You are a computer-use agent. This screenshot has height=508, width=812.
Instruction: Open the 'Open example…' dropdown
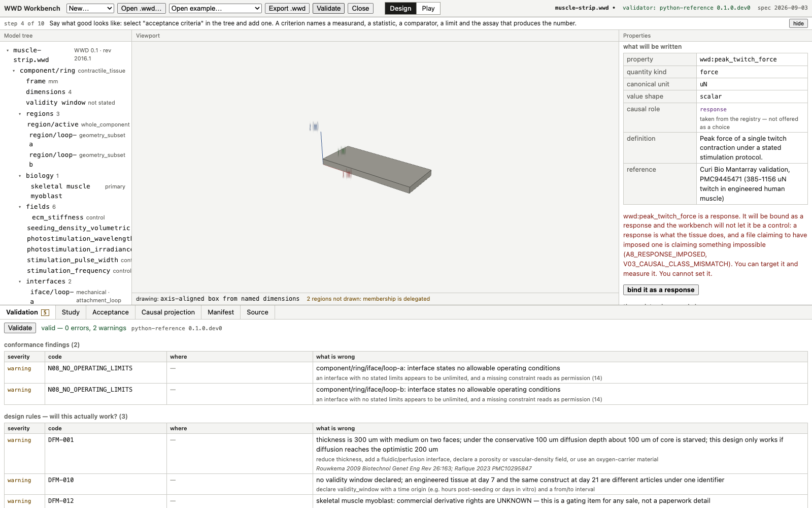pyautogui.click(x=216, y=8)
